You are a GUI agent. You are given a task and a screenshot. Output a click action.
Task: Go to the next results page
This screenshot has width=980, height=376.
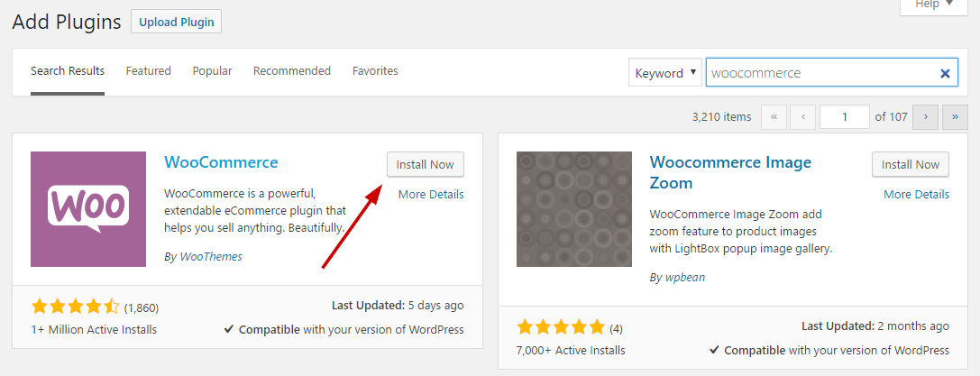click(925, 117)
